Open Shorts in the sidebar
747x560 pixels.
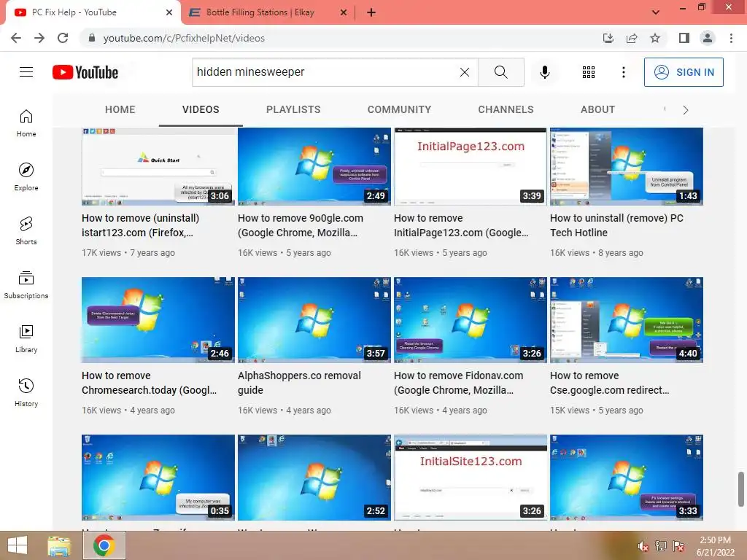[x=26, y=230]
